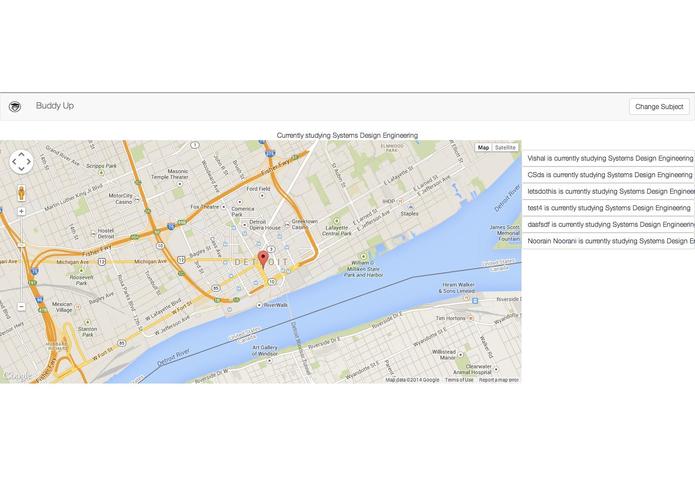Click William G Milliken State Park marker
Screen dimensions: 695x494
(364, 257)
